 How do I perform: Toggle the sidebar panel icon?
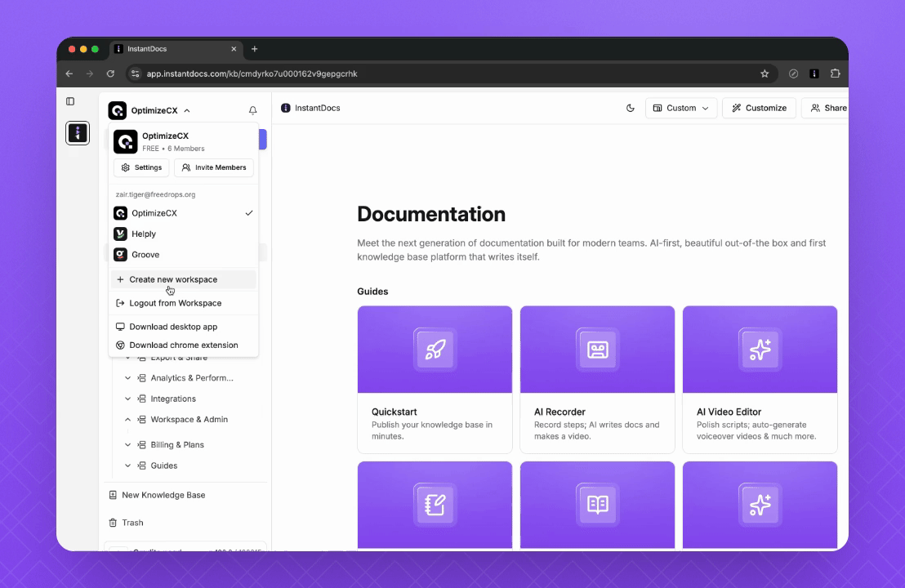[x=70, y=101]
